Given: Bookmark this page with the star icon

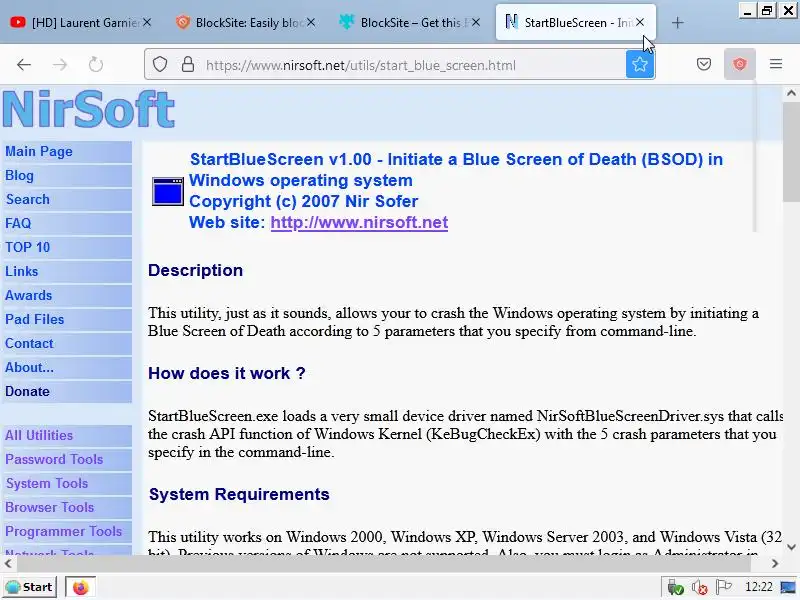Looking at the screenshot, I should 640,64.
